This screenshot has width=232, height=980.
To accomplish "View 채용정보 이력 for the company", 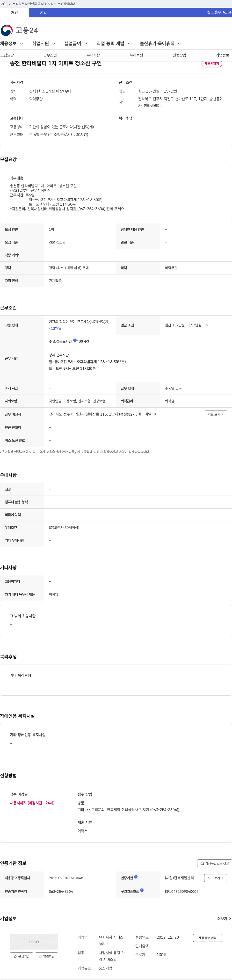I will click(x=207, y=938).
